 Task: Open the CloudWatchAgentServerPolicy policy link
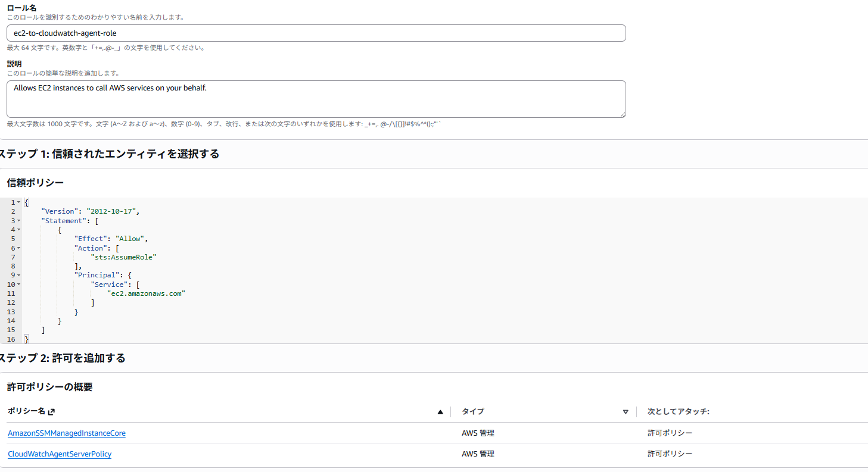tap(60, 454)
